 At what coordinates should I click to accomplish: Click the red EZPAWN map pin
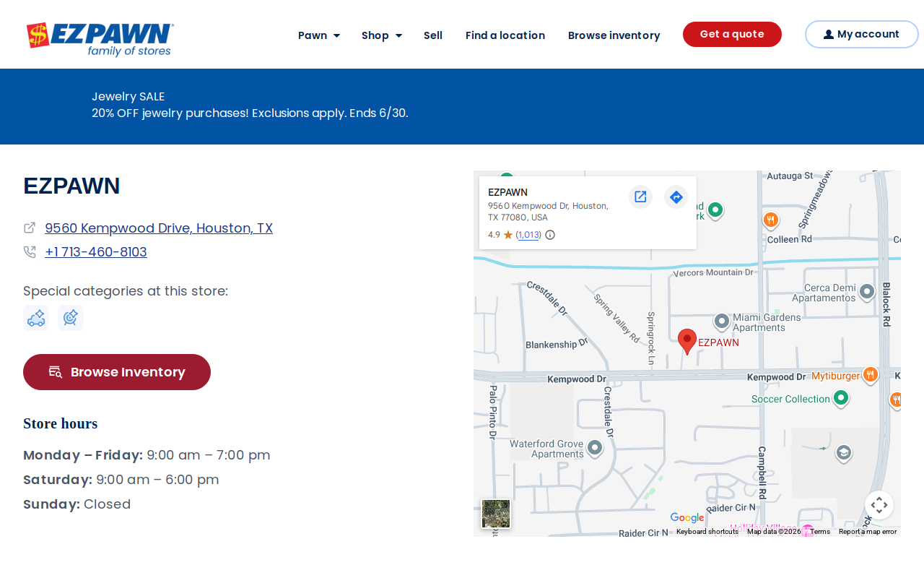[x=687, y=342]
